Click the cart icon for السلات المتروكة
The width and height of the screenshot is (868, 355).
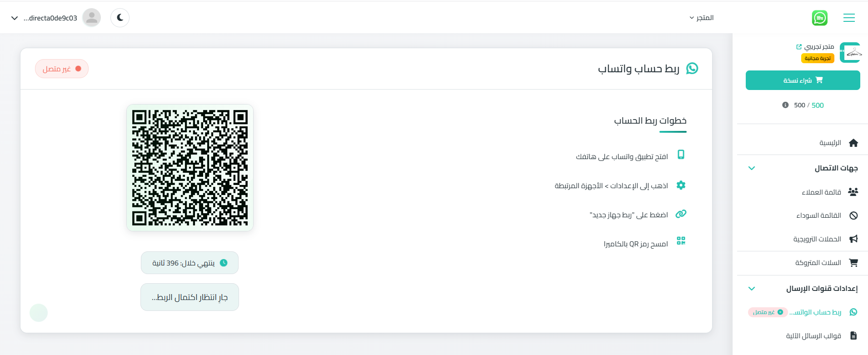[853, 263]
